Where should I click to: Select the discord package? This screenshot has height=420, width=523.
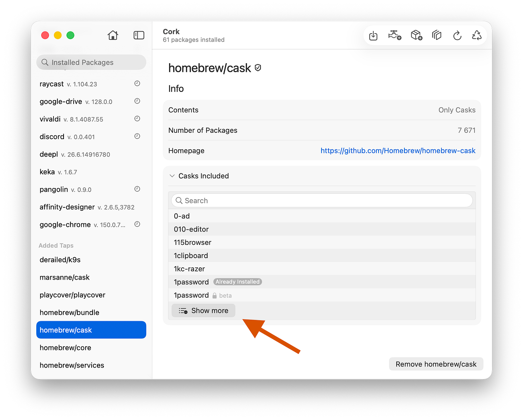point(91,137)
